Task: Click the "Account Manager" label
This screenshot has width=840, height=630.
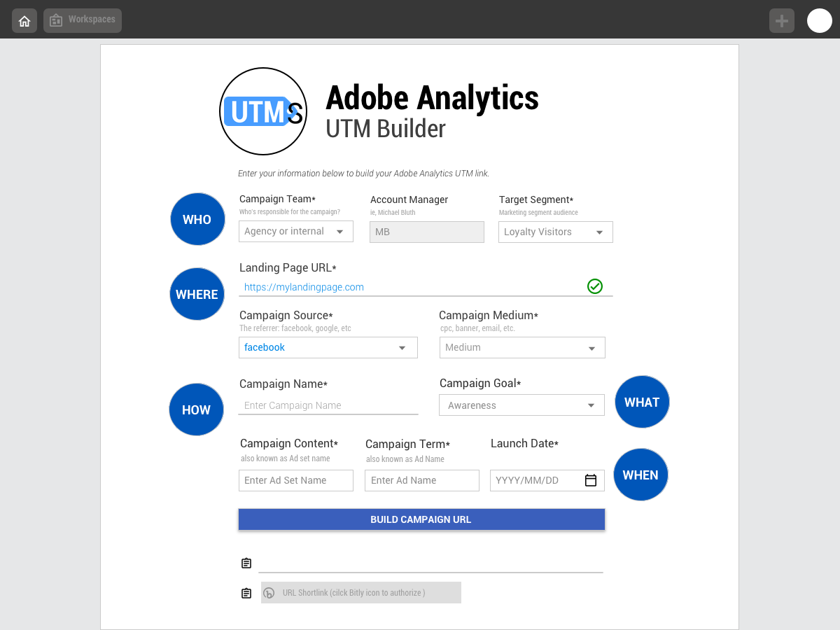Action: pyautogui.click(x=409, y=200)
